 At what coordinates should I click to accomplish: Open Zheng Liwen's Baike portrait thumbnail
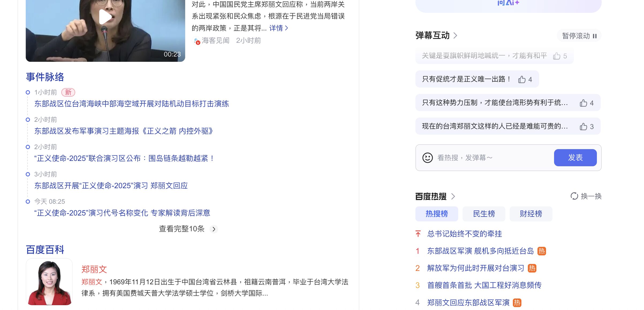pyautogui.click(x=49, y=282)
